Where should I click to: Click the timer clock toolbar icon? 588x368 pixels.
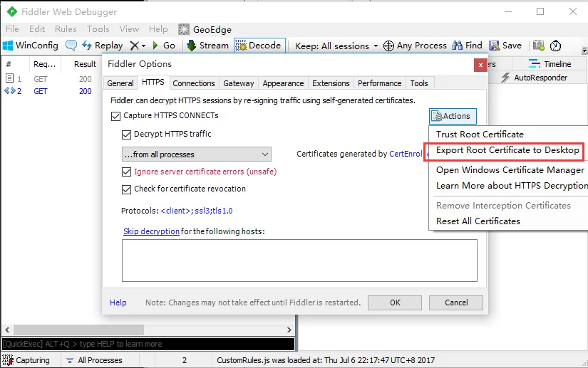click(555, 46)
